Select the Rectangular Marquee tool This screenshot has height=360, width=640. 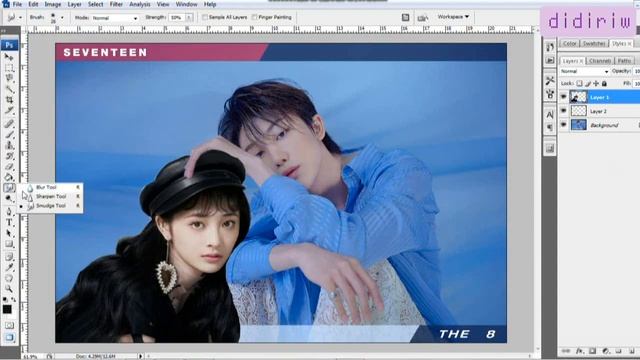pos(9,68)
